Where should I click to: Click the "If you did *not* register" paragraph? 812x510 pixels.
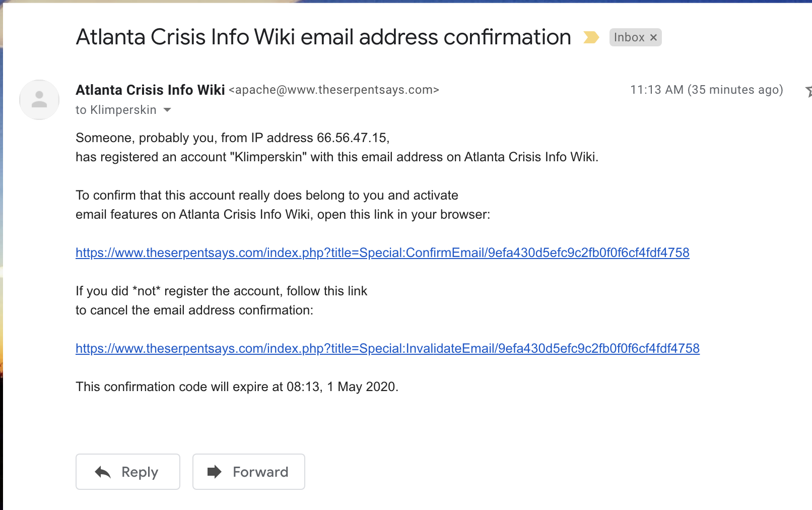221,300
